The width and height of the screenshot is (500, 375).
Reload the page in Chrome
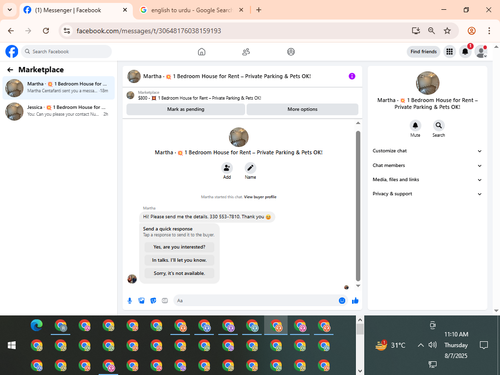[x=46, y=31]
